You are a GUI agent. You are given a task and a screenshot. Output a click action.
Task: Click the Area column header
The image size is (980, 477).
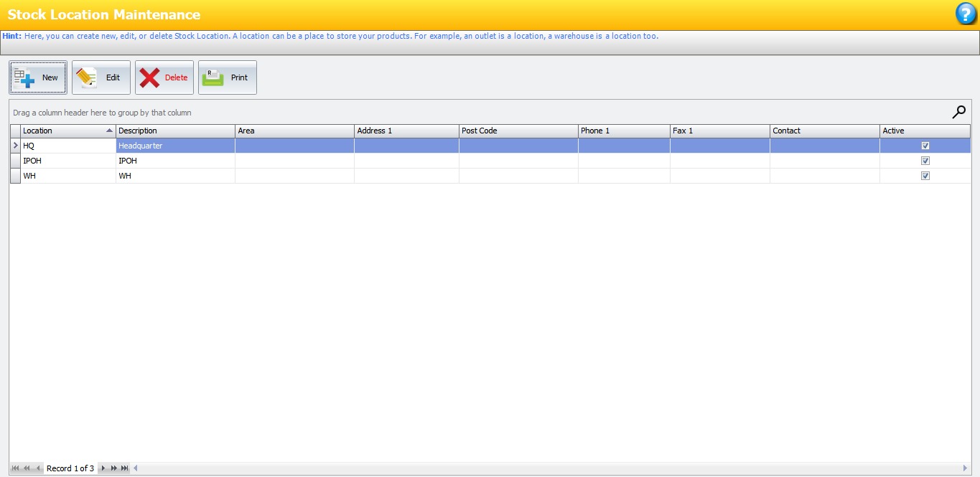294,131
